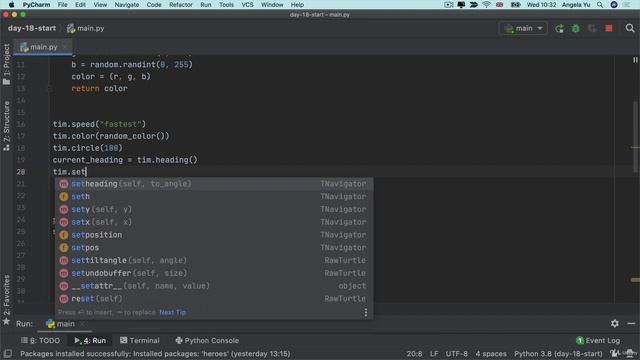Toggle tool window bars icon at bottom-left
The image size is (640, 360).
pyautogui.click(x=7, y=353)
